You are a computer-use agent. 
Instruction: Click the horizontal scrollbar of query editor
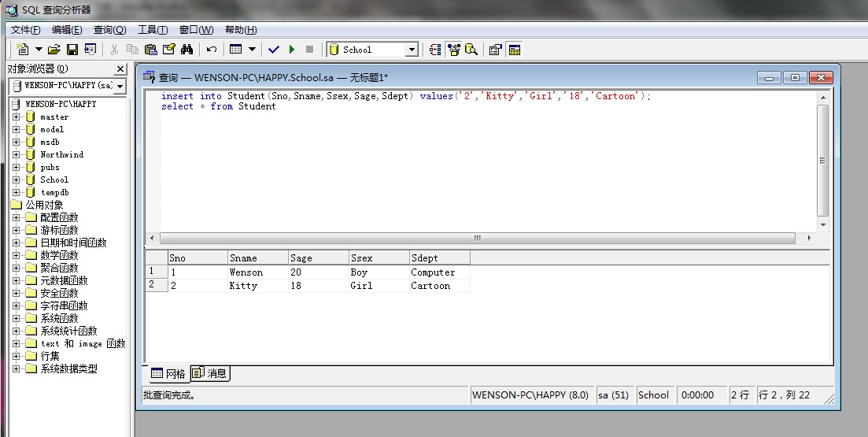click(477, 238)
